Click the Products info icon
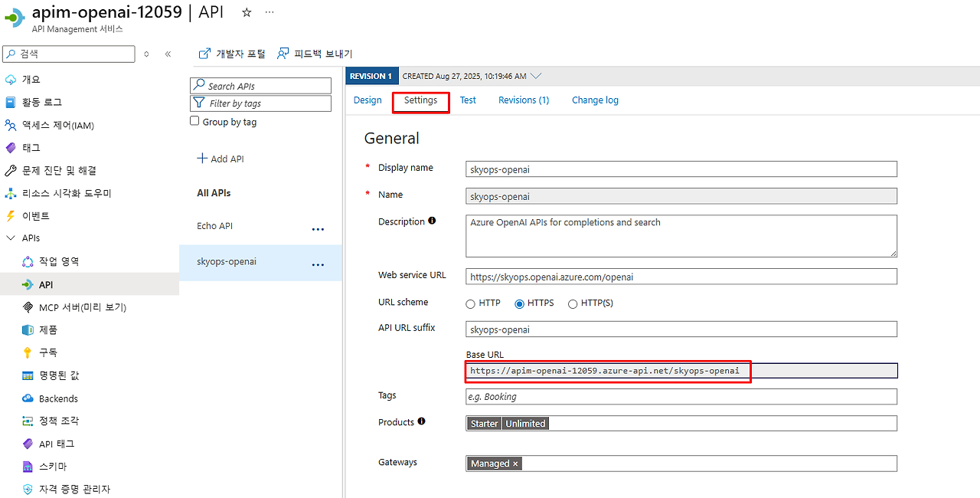Image resolution: width=980 pixels, height=498 pixels. [x=421, y=421]
